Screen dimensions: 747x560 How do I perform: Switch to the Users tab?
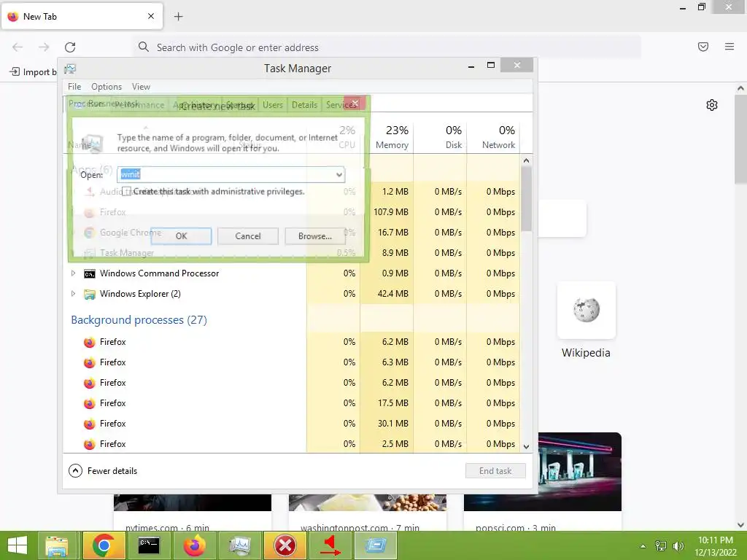click(x=273, y=105)
